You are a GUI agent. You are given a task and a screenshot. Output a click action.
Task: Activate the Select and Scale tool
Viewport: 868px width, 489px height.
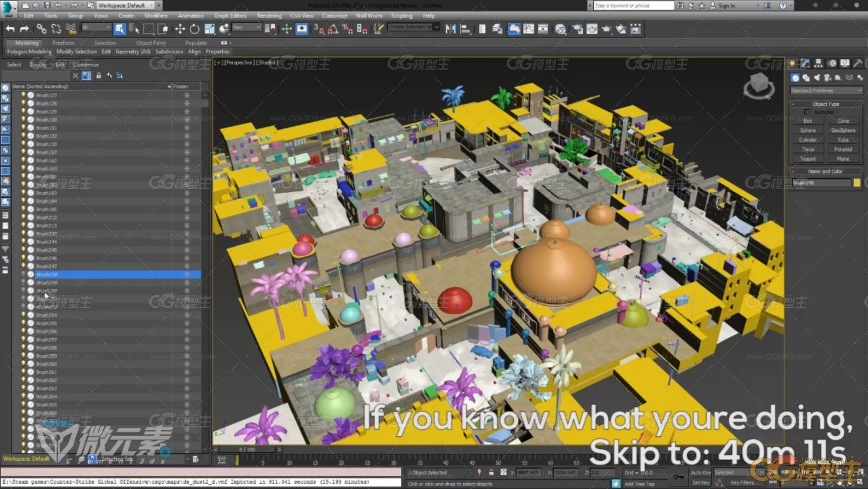pyautogui.click(x=209, y=29)
